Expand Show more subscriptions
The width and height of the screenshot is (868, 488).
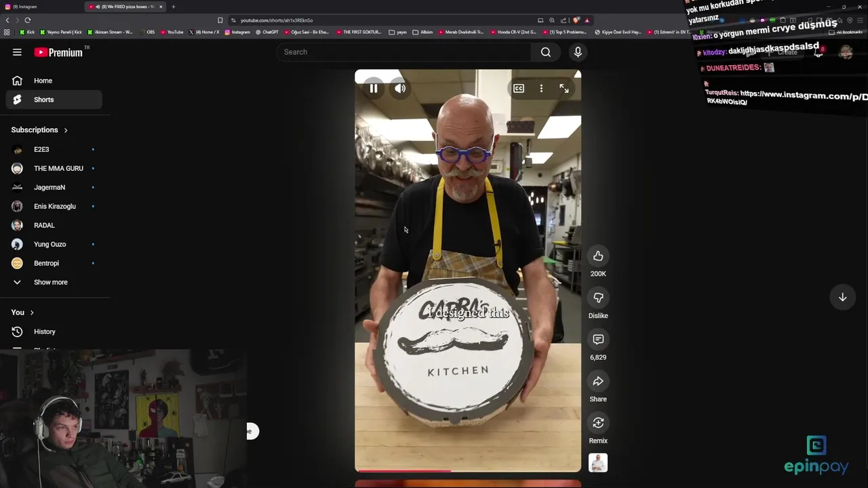(54, 282)
